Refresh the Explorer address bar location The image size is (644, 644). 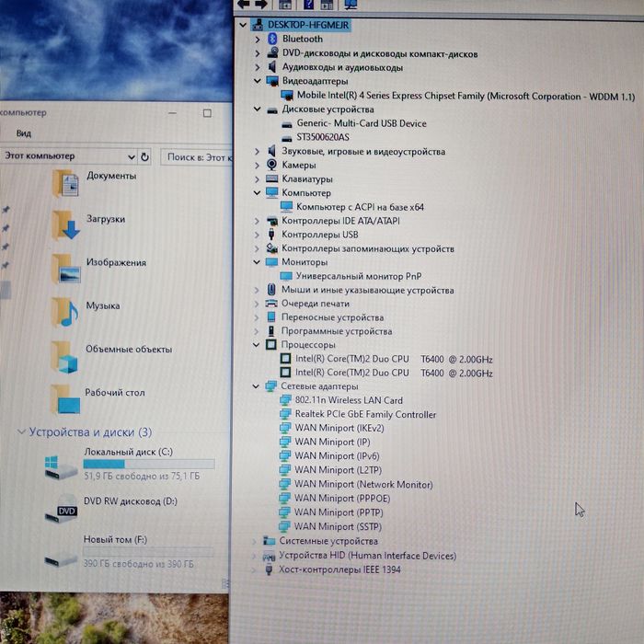click(144, 157)
